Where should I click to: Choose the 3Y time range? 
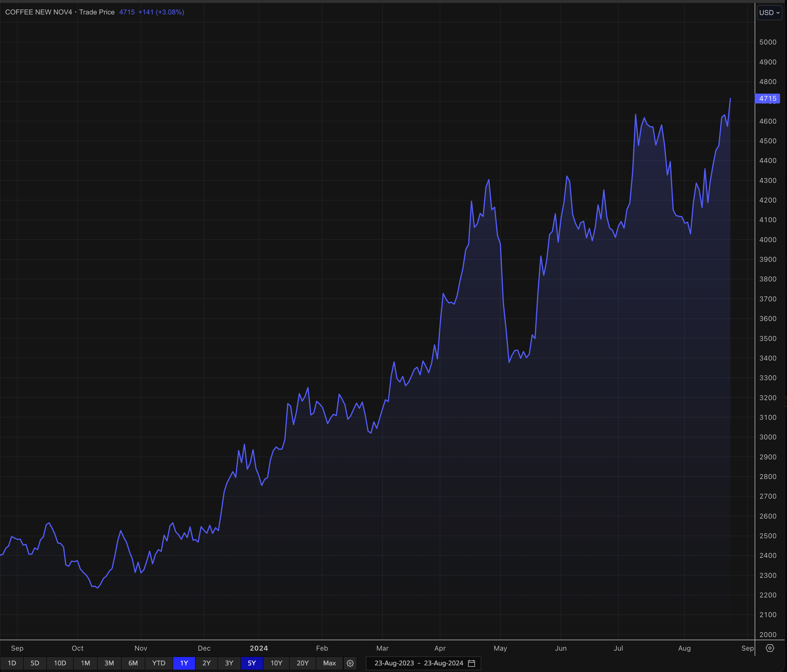point(229,663)
